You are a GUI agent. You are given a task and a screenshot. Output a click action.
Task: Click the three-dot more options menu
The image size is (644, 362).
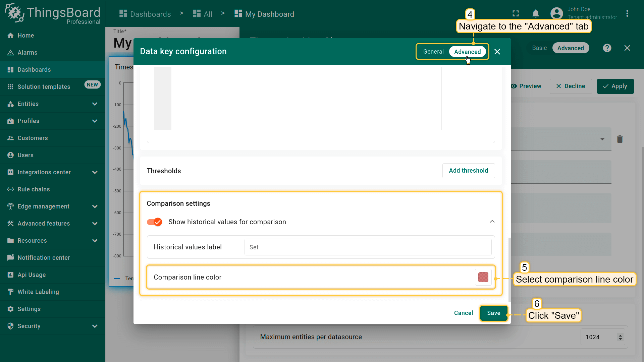tap(627, 14)
